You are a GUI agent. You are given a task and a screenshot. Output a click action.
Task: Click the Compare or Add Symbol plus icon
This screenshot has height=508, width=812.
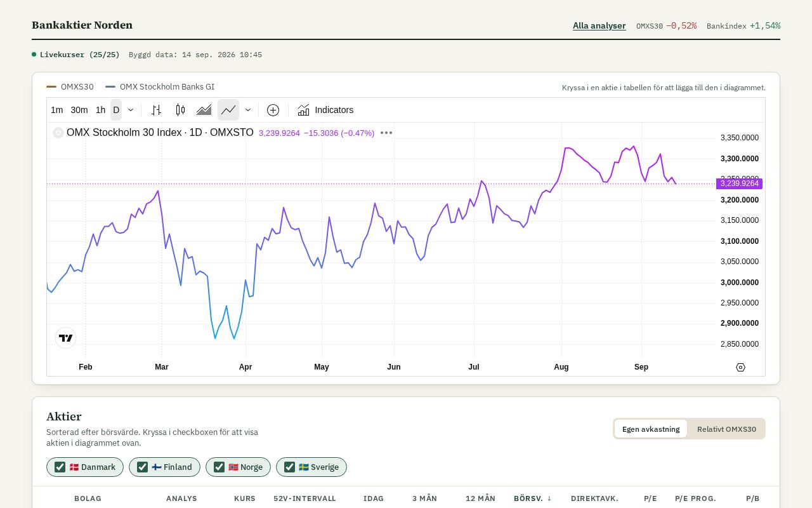point(273,110)
